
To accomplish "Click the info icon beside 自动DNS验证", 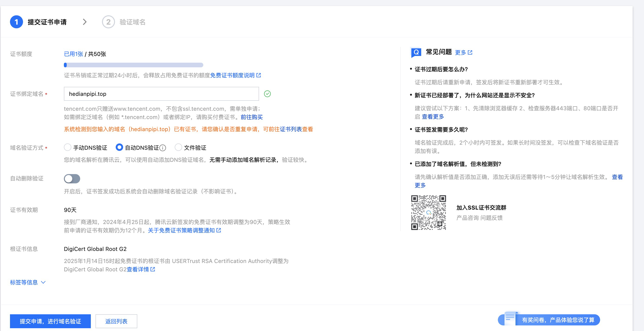I will 163,148.
